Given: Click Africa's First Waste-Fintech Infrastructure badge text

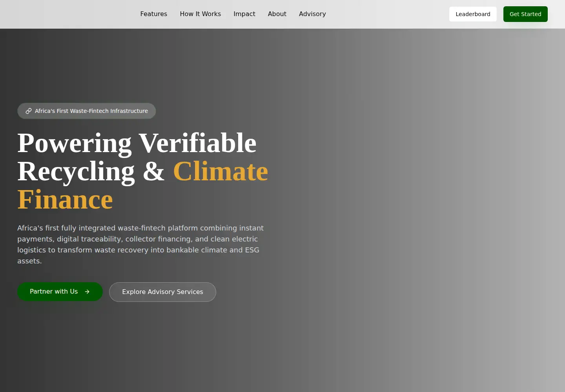Looking at the screenshot, I should (91, 111).
